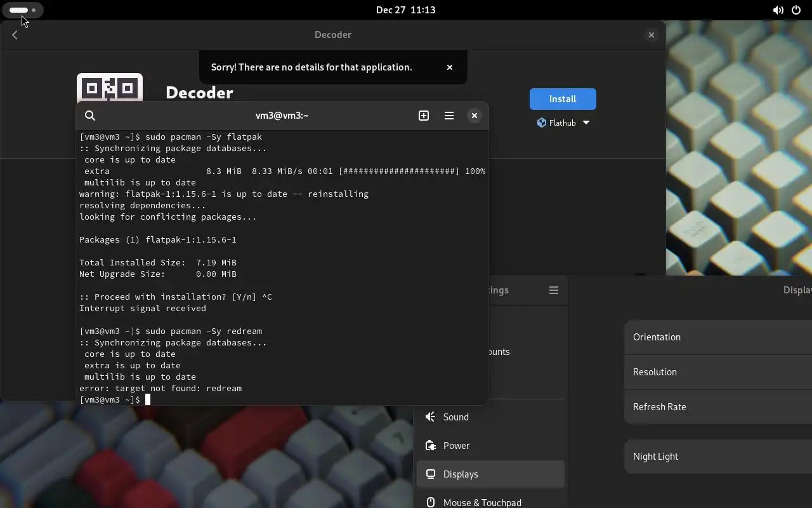Click the 'sudo pacman -Sy flatpak' command line
This screenshot has height=508, width=812.
click(x=171, y=137)
